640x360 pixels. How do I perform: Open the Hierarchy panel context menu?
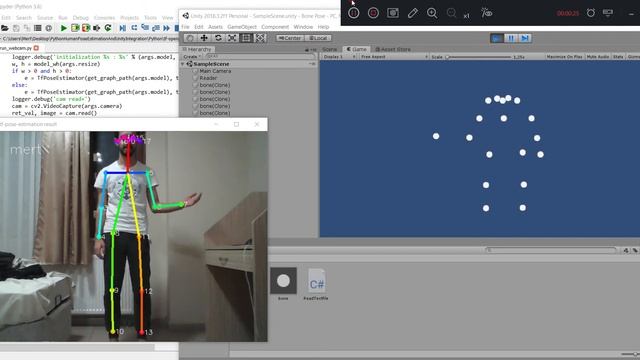313,50
